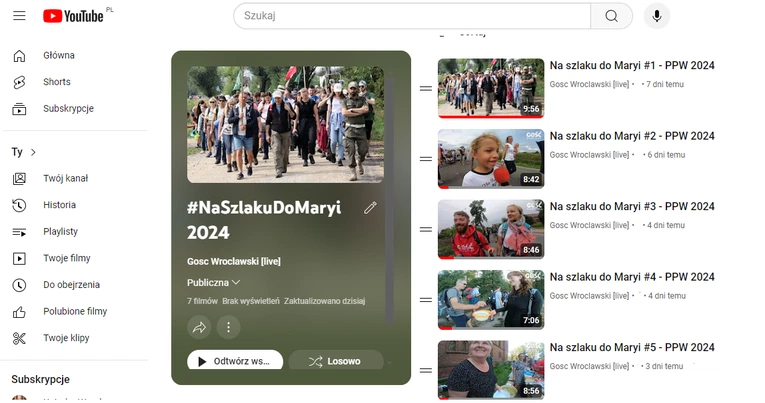Open Shorts in the sidebar
The height and width of the screenshot is (403, 765).
(57, 82)
